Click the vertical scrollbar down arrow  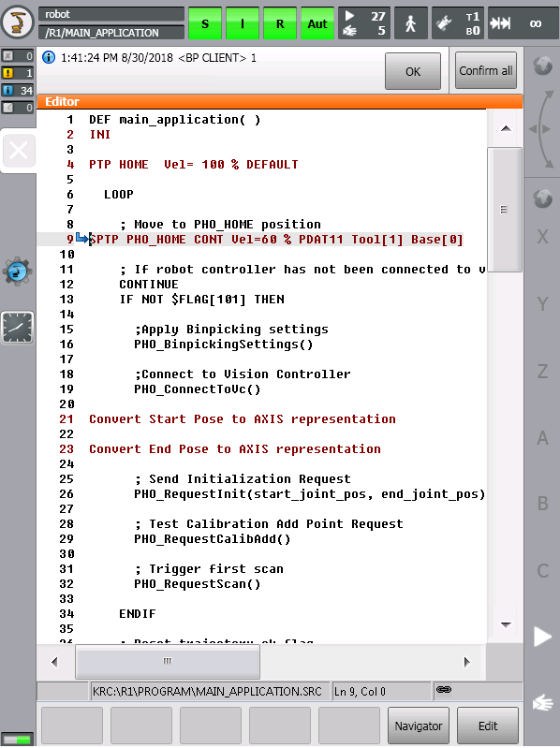(506, 624)
